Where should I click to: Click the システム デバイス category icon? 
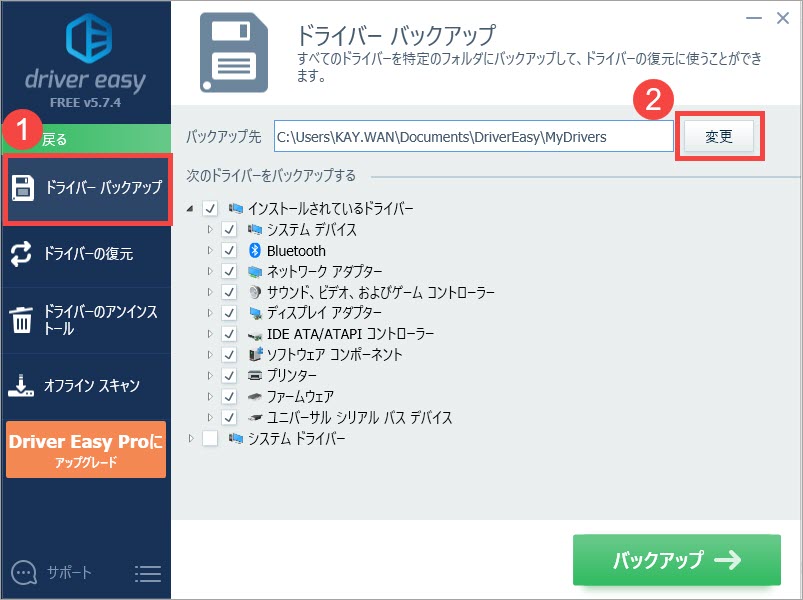click(x=255, y=229)
